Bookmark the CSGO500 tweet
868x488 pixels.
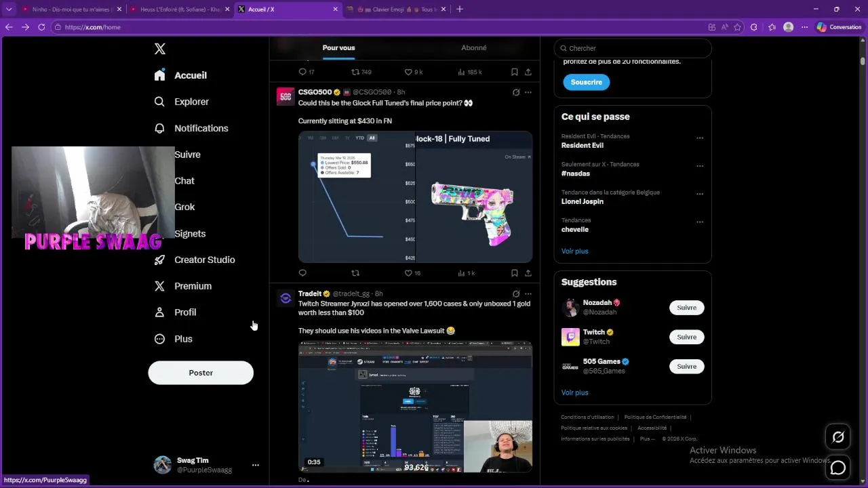pyautogui.click(x=515, y=273)
